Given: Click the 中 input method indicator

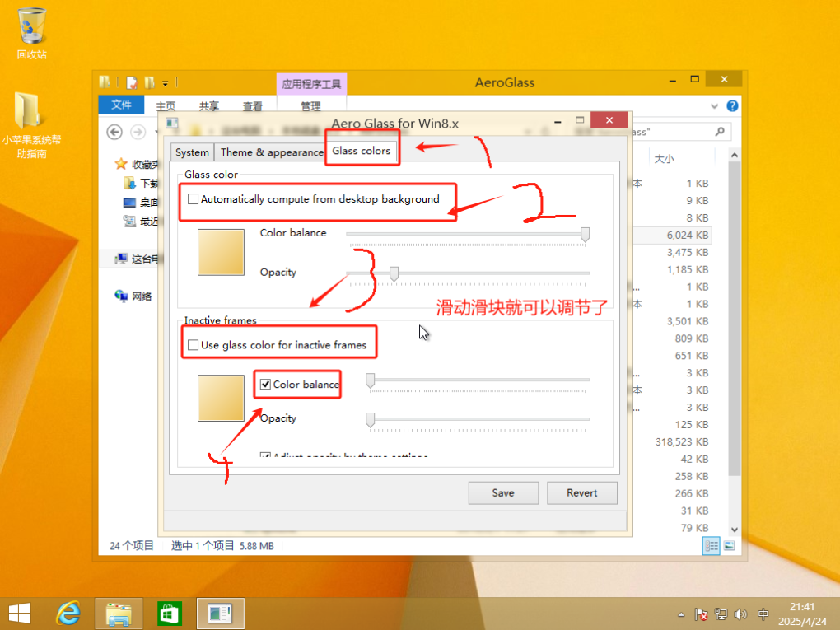Looking at the screenshot, I should click(763, 614).
